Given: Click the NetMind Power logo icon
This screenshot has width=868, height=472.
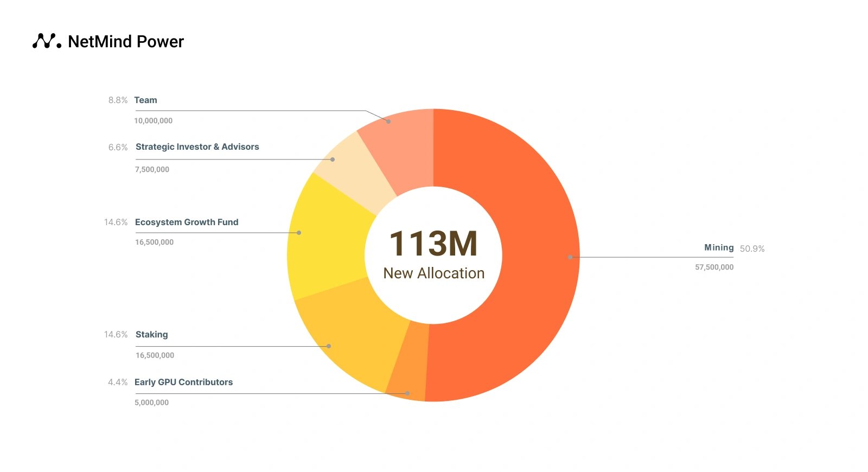Looking at the screenshot, I should [47, 41].
